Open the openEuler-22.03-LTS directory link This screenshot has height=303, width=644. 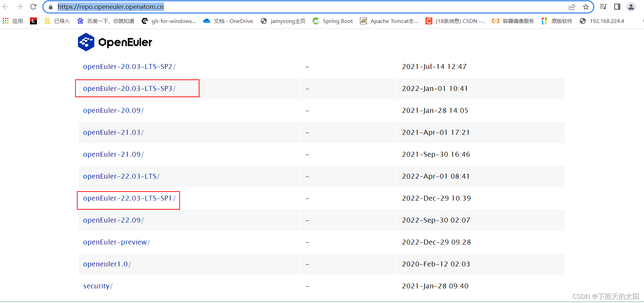[121, 176]
